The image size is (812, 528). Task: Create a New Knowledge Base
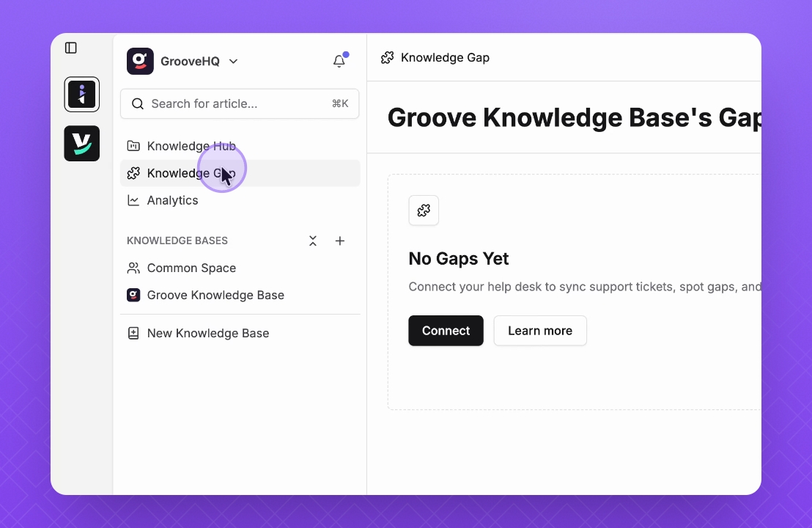pyautogui.click(x=240, y=333)
